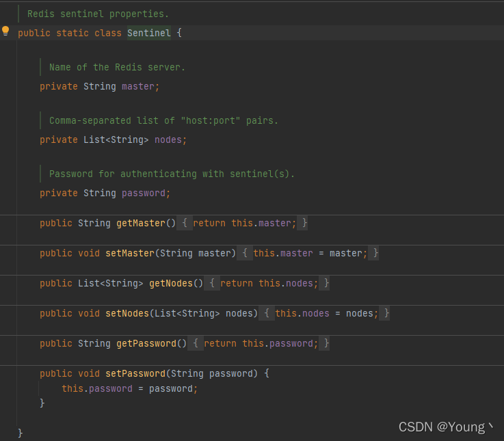Click 'String password' parameter of setPassword
The image size is (504, 441).
coord(211,373)
